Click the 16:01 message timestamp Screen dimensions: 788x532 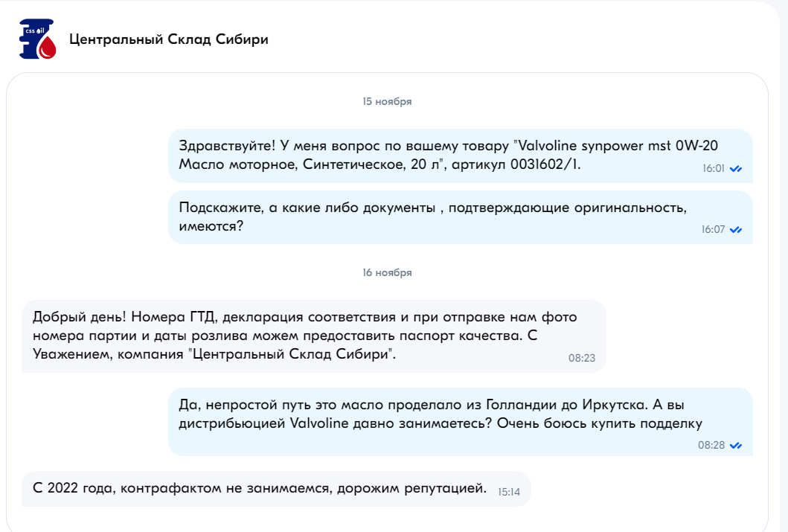[x=713, y=169]
